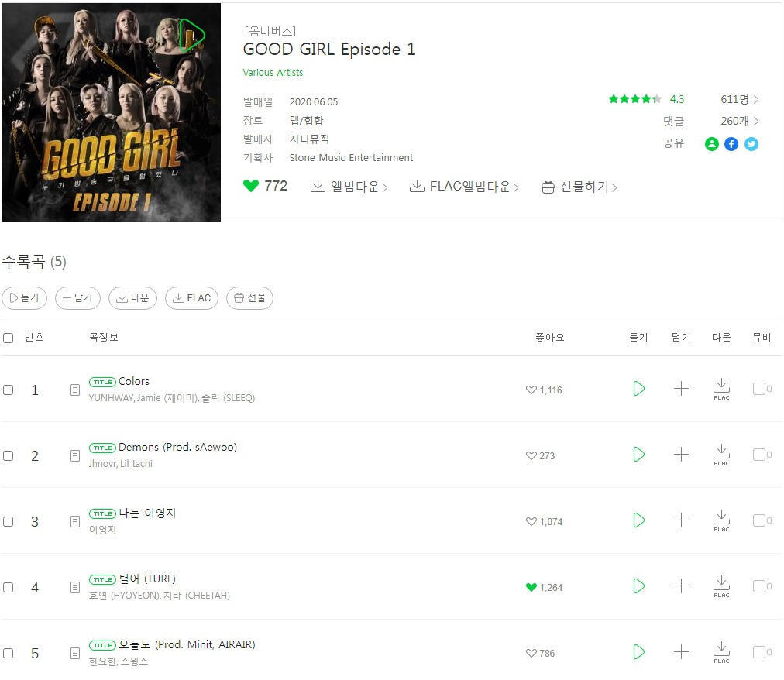Share album on Twitter
The width and height of the screenshot is (784, 680).
pos(751,144)
